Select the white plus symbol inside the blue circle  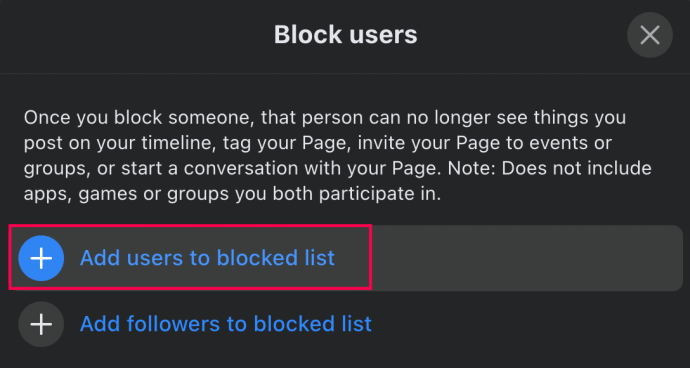point(41,258)
